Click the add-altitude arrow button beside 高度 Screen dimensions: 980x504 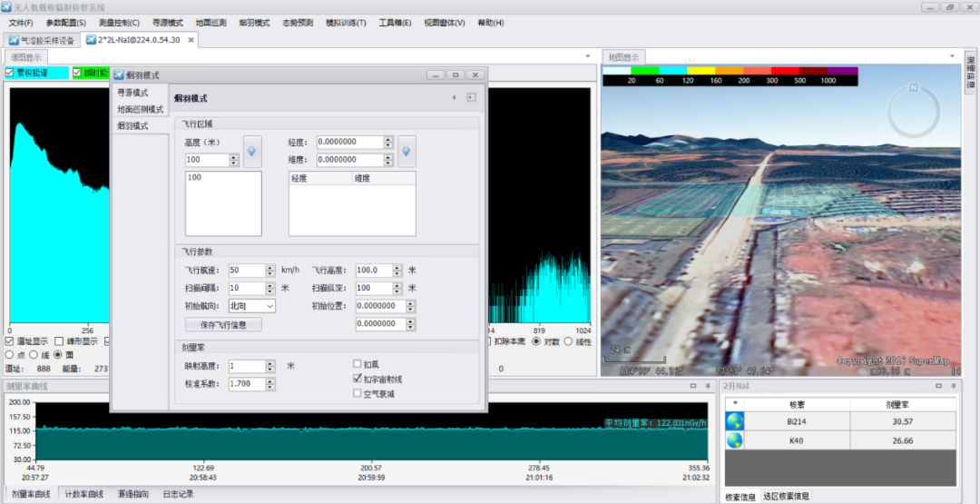[x=251, y=149]
